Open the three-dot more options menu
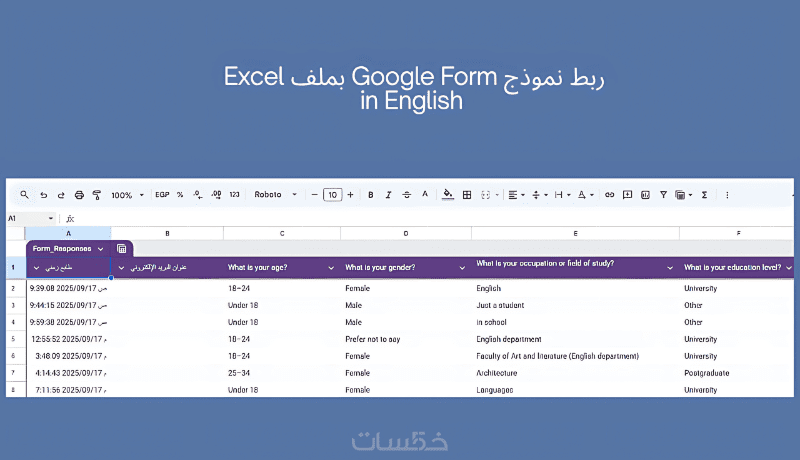This screenshot has height=460, width=800. pos(727,195)
